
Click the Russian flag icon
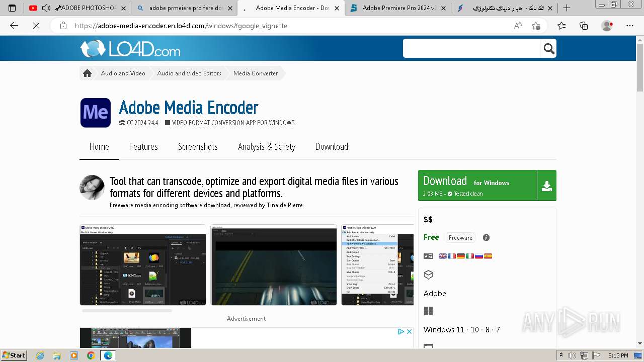pos(479,256)
